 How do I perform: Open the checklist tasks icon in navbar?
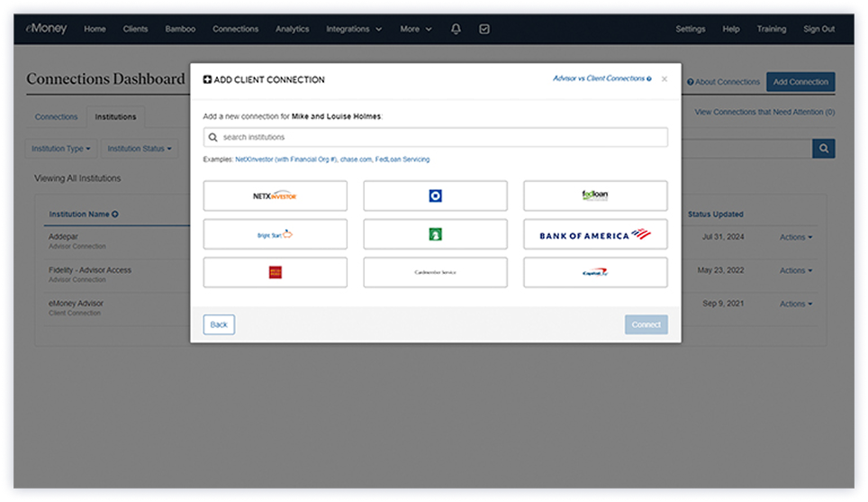click(484, 29)
